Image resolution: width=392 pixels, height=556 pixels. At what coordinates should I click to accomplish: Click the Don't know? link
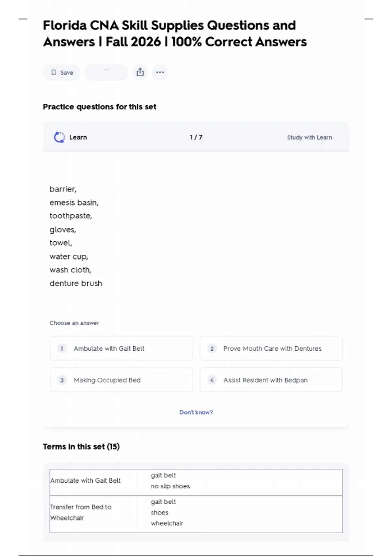click(196, 412)
